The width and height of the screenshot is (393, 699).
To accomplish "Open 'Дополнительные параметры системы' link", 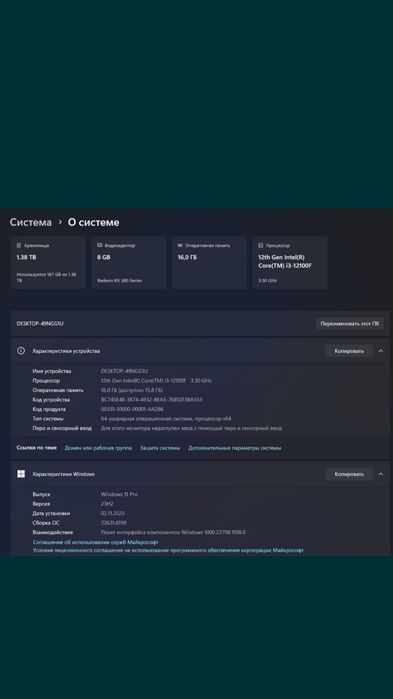I will [x=234, y=448].
